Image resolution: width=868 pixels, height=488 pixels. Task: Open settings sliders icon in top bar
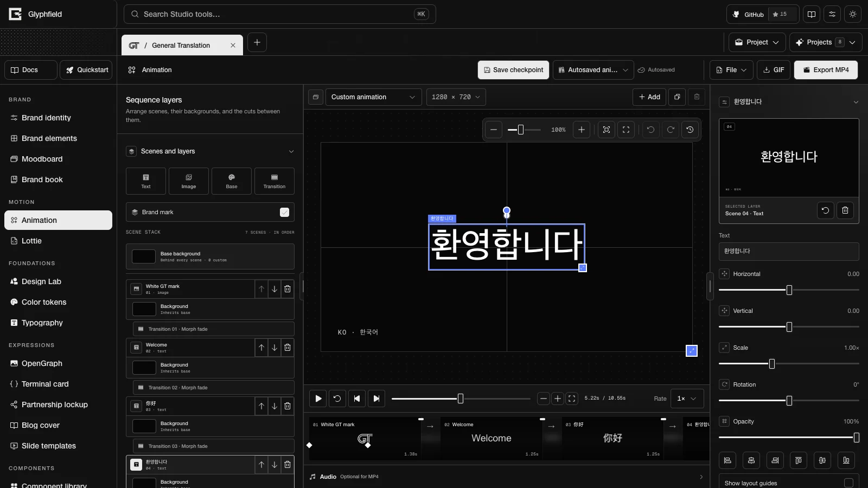click(832, 14)
